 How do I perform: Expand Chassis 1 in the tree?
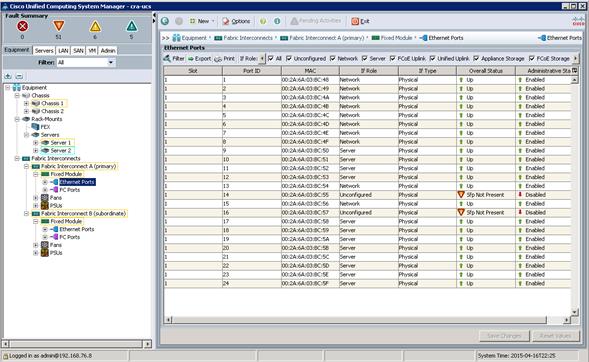click(x=26, y=103)
